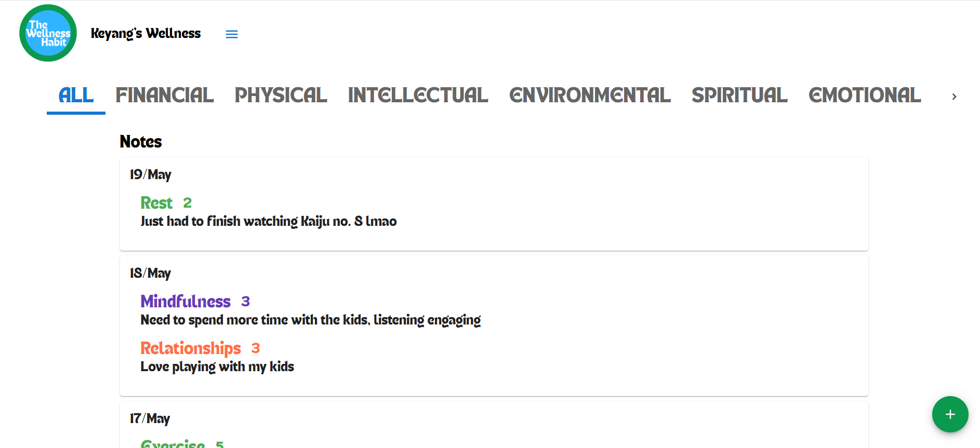Select the 19/May note card
This screenshot has width=980, height=448.
click(494, 204)
